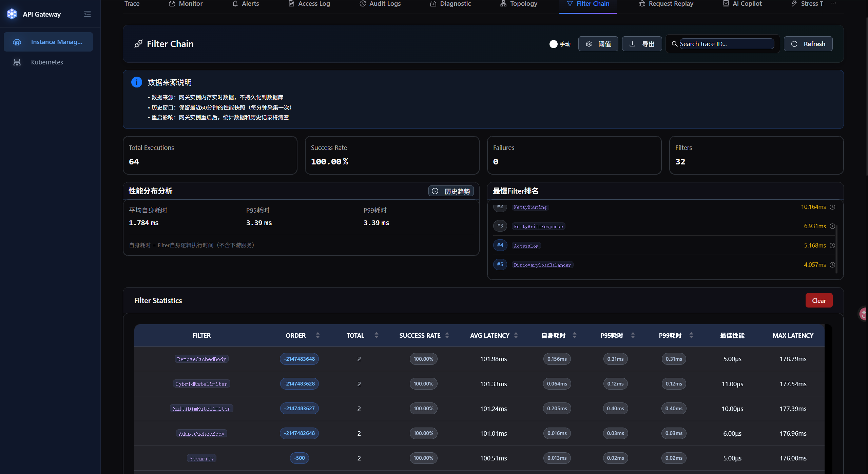
Task: Sort table by P99耗时 column
Action: [691, 335]
